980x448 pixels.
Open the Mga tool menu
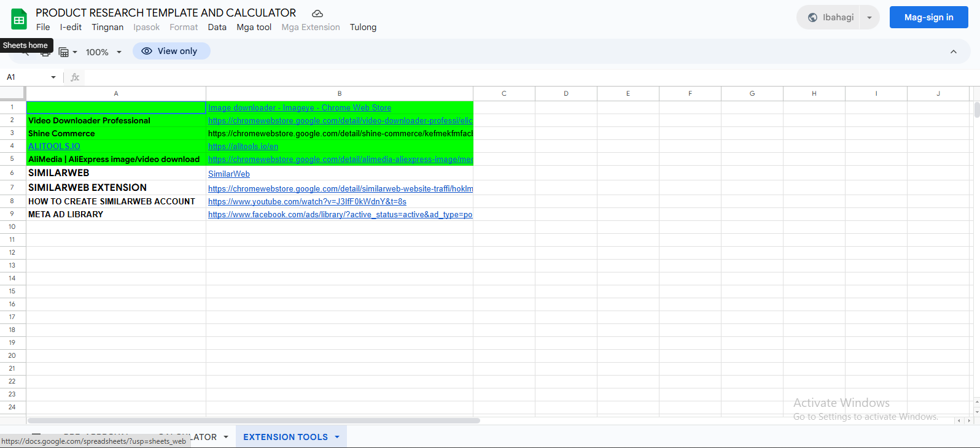[x=254, y=27]
